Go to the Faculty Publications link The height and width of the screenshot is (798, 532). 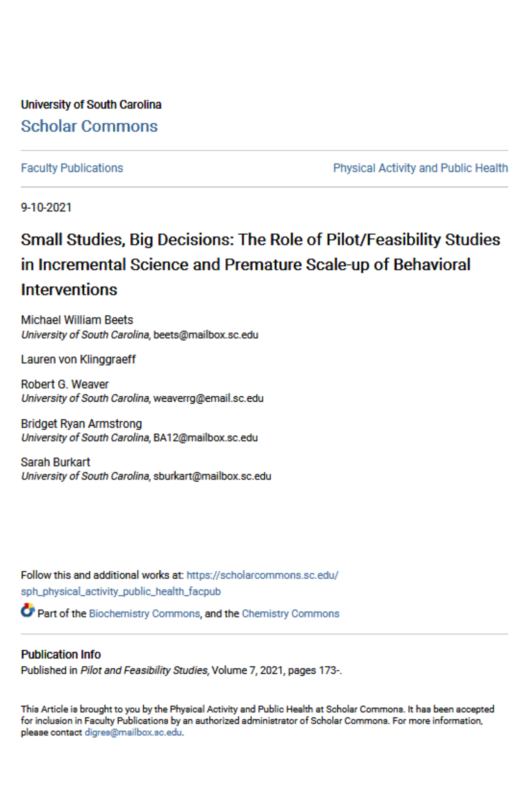click(72, 168)
